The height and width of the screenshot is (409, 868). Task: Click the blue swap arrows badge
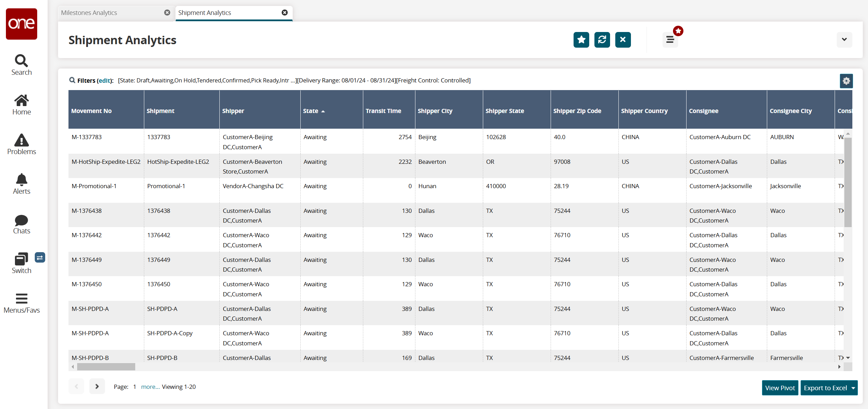pyautogui.click(x=40, y=258)
